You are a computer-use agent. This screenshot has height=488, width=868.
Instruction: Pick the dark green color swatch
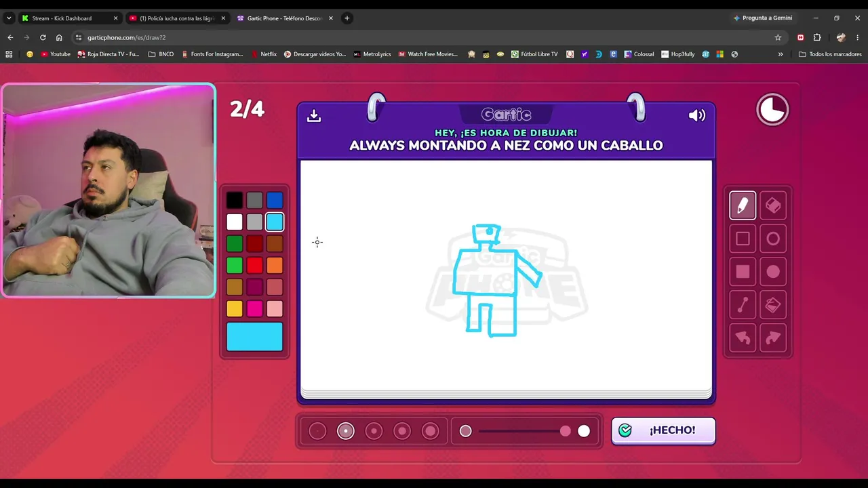(x=235, y=243)
